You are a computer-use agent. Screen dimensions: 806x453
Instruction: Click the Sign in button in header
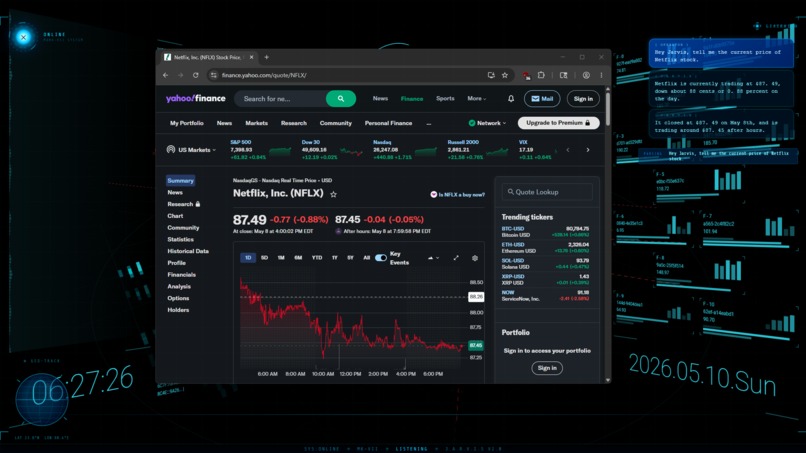tap(583, 99)
